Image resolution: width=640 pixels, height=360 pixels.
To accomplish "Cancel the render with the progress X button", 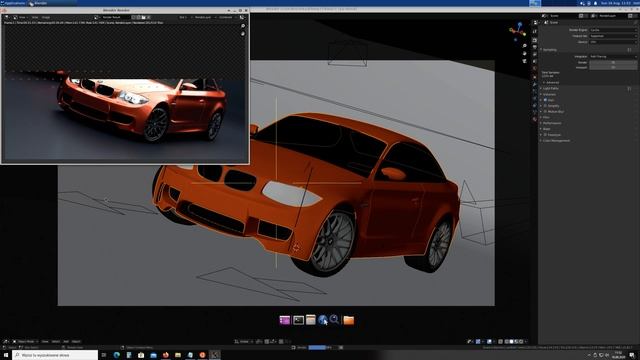I will pyautogui.click(x=341, y=347).
